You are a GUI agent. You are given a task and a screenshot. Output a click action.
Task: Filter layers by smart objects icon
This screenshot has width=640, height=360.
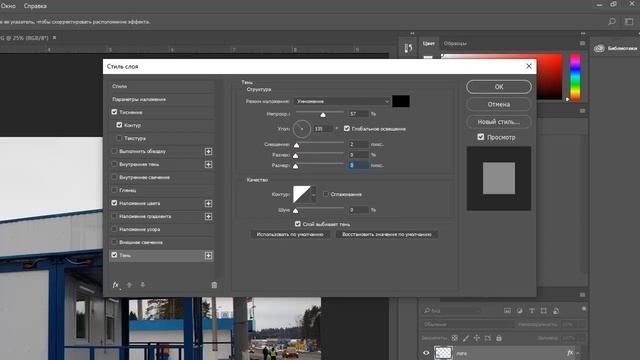tap(556, 311)
